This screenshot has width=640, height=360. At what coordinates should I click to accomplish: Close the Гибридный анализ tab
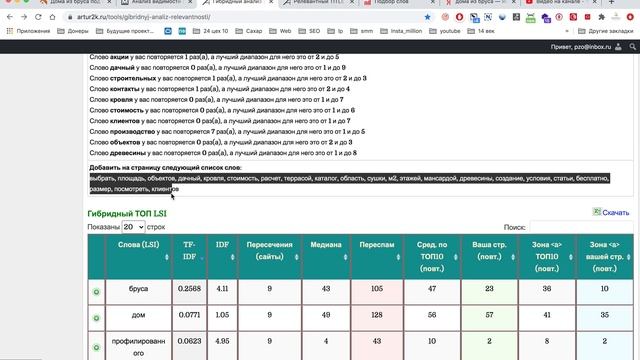tap(271, 2)
